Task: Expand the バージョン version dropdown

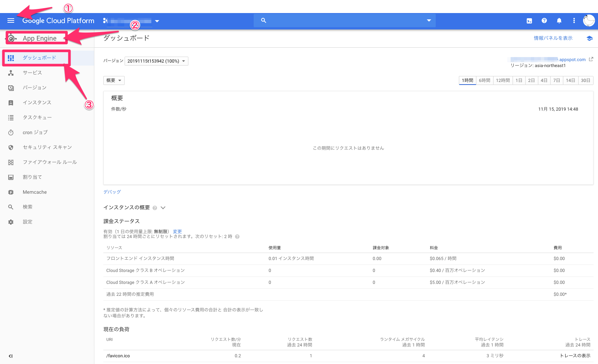Action: pos(156,61)
